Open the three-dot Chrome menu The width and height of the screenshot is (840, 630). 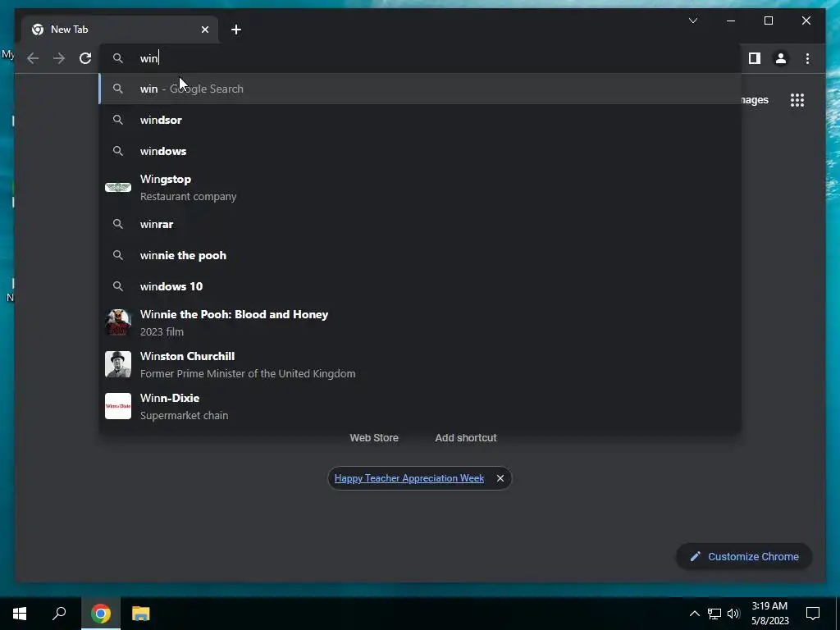coord(807,58)
